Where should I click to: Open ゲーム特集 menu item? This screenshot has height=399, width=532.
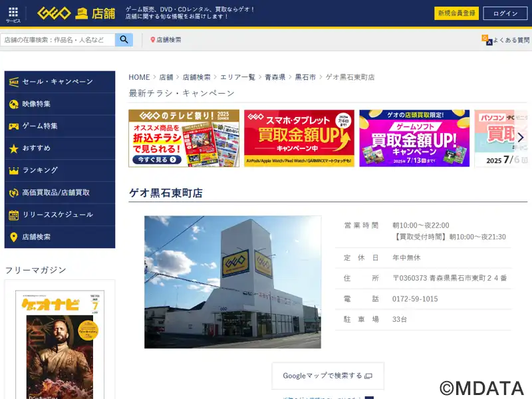click(60, 126)
